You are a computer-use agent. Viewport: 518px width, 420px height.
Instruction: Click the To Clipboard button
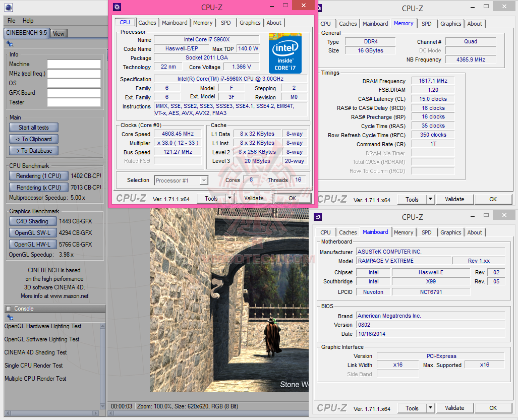point(34,139)
